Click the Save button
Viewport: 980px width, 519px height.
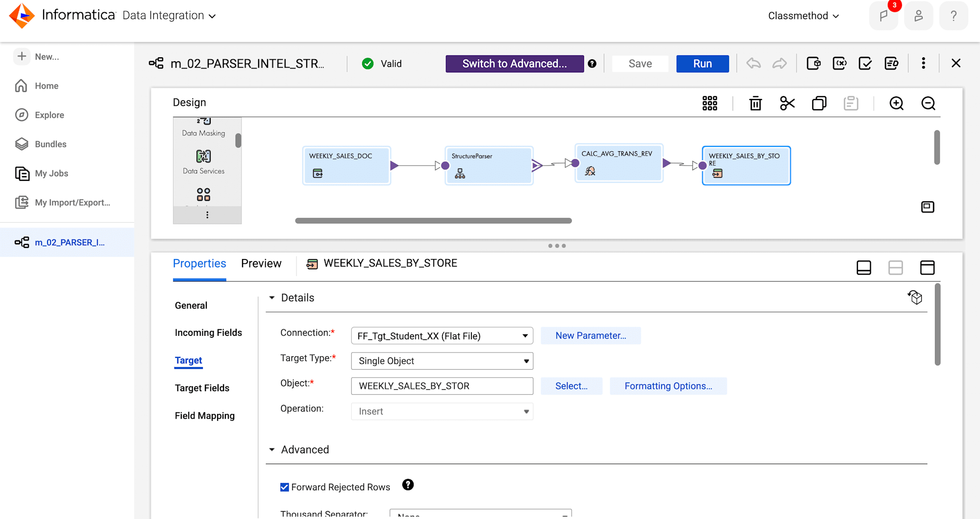(640, 64)
